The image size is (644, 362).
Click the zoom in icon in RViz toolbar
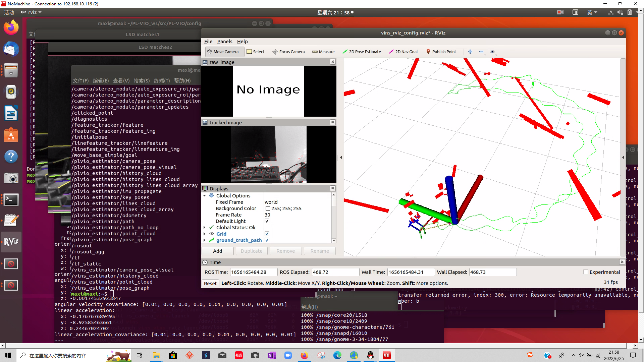pyautogui.click(x=470, y=52)
